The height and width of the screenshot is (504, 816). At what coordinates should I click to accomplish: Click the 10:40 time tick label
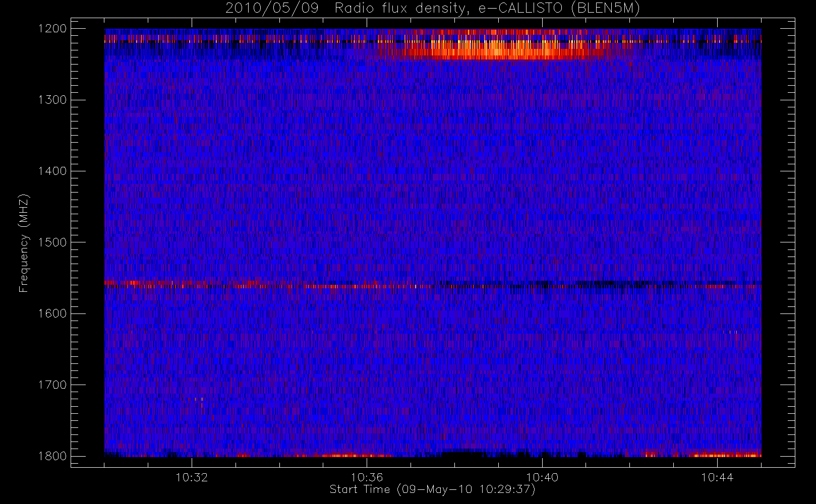542,477
